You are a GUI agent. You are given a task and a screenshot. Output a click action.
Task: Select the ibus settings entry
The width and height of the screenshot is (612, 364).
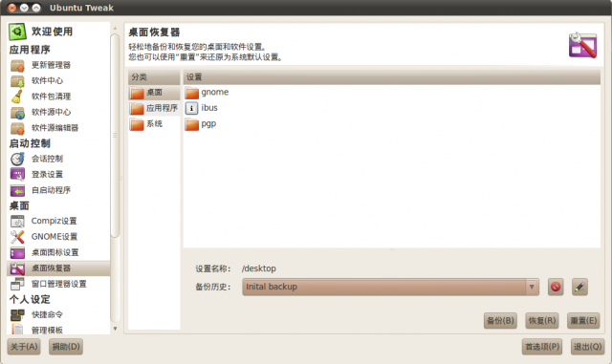point(391,108)
